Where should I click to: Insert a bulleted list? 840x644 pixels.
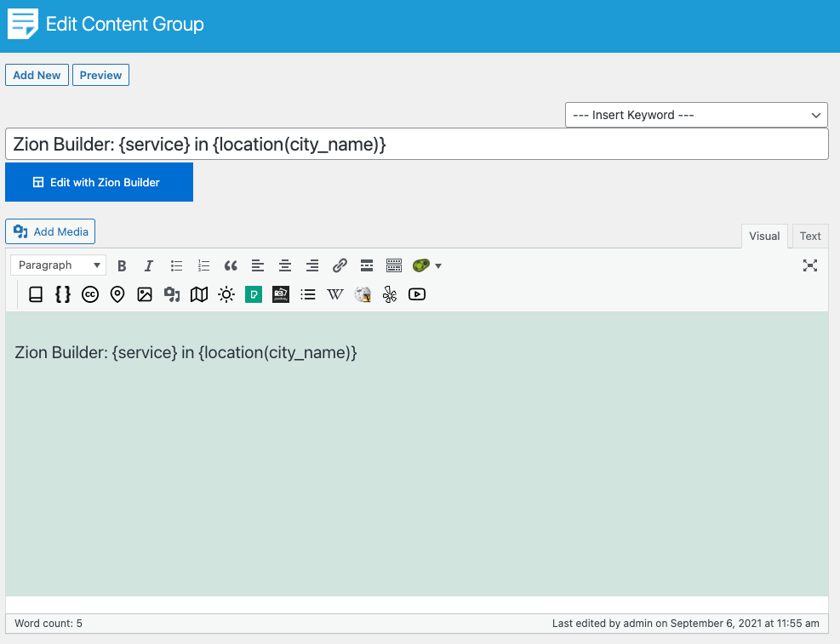176,265
